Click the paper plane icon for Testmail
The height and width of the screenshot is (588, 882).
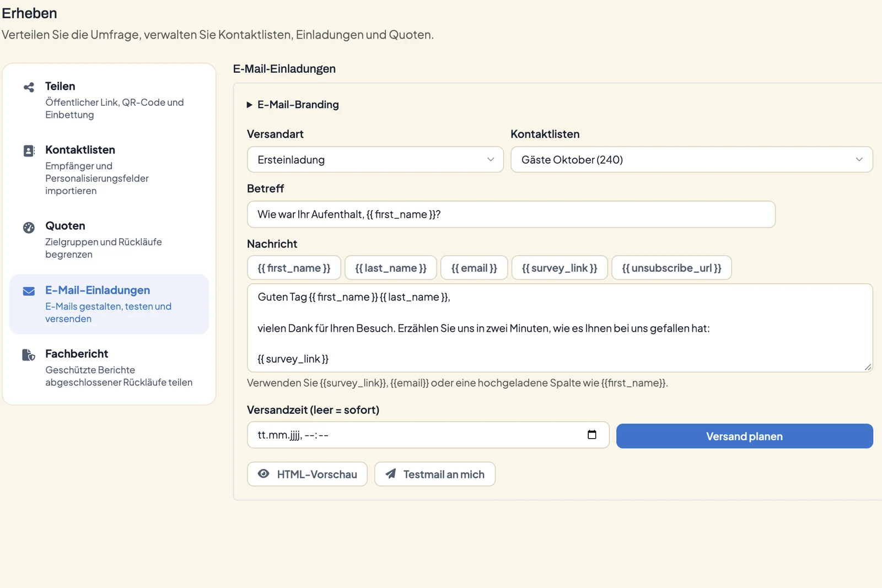pos(390,474)
